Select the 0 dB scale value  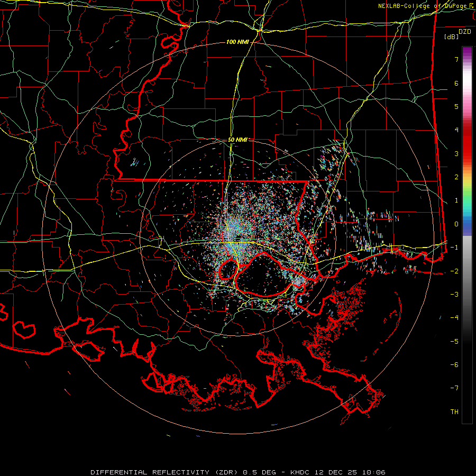tap(456, 224)
